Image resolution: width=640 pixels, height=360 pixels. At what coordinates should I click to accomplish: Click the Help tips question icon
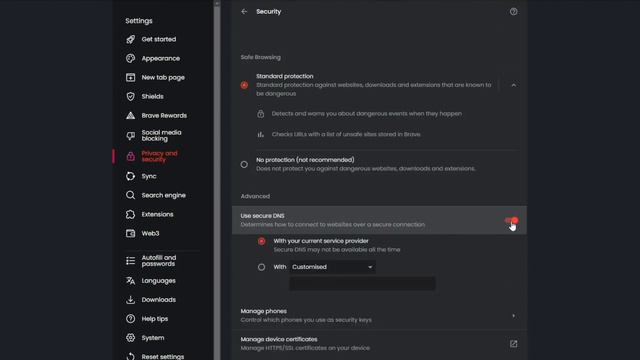(130, 319)
